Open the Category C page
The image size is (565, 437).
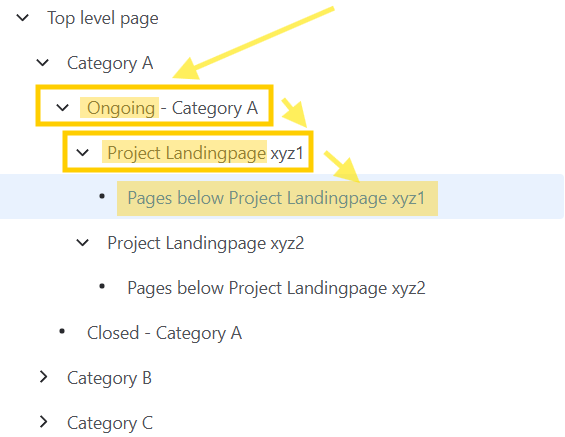pos(110,423)
